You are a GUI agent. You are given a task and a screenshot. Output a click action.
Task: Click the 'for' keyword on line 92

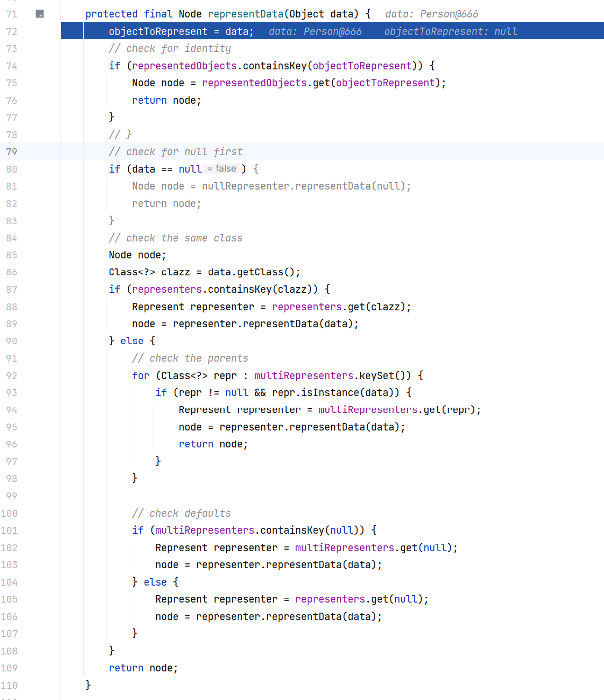(141, 376)
